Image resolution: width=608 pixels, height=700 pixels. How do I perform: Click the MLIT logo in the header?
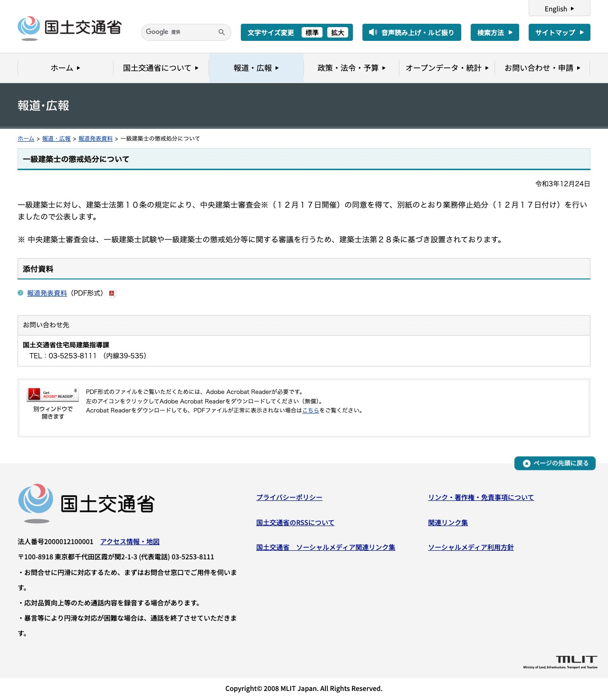coord(69,28)
